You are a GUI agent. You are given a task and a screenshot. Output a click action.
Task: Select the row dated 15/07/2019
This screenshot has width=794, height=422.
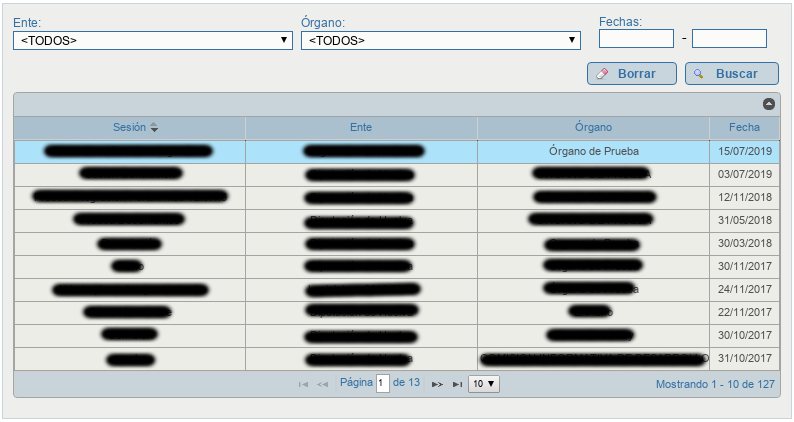(x=397, y=151)
